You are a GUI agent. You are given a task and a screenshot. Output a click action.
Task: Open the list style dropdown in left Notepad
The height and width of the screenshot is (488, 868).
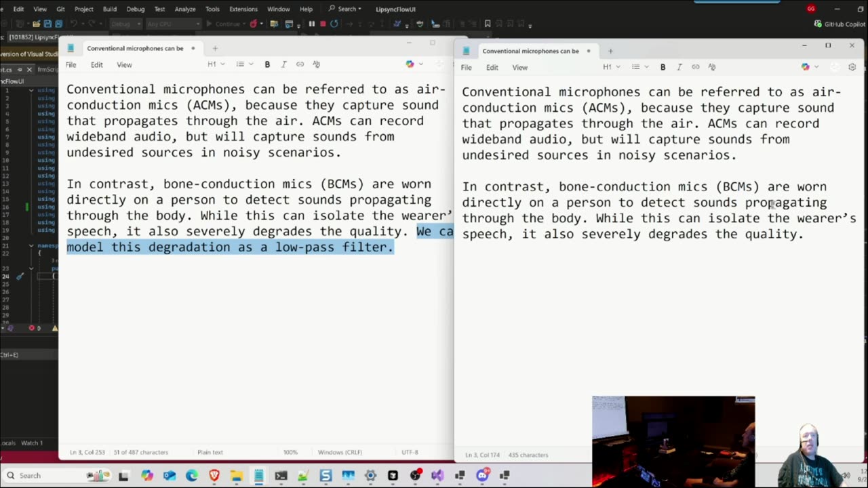pos(244,64)
